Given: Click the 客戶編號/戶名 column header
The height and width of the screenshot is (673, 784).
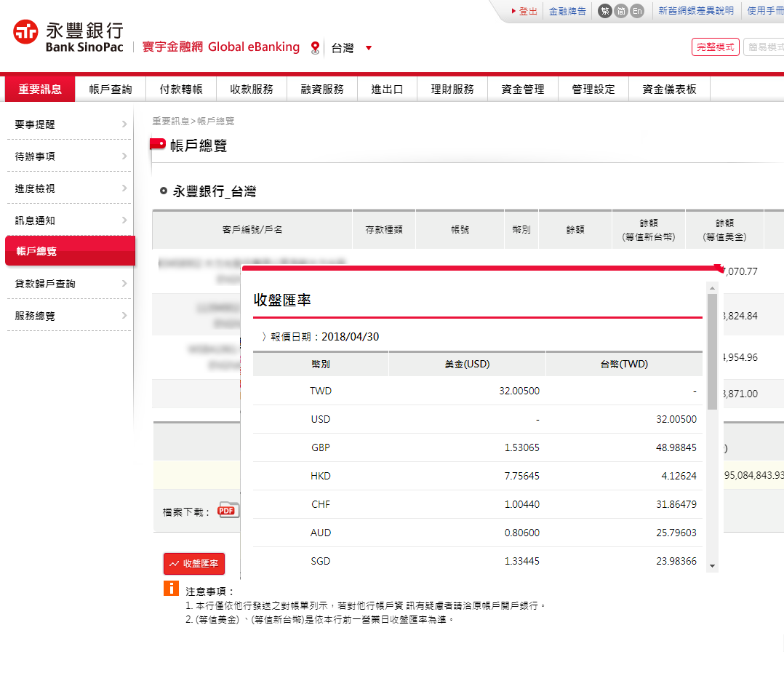Looking at the screenshot, I should [252, 230].
